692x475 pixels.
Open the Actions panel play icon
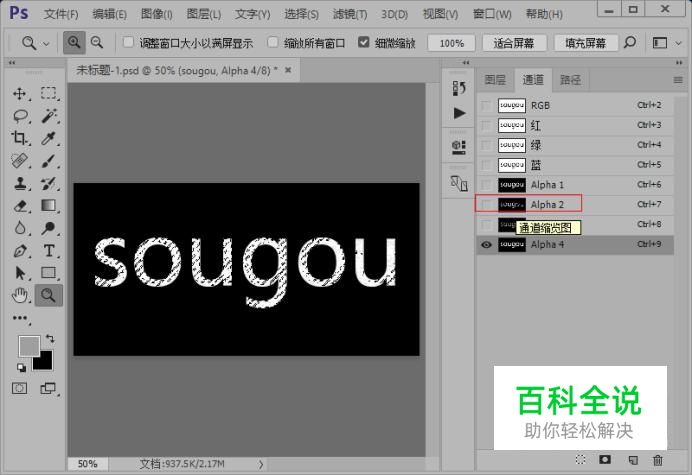click(x=459, y=113)
